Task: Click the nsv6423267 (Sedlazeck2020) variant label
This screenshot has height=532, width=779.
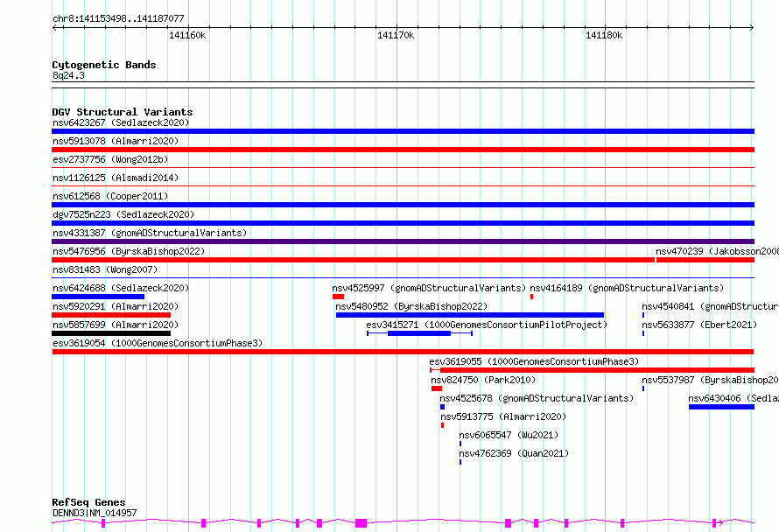Action: pyautogui.click(x=121, y=122)
